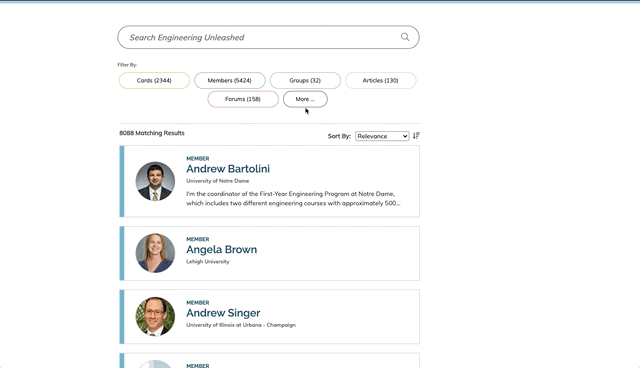Click Andrew Bartolini's bio description text

coord(293,198)
